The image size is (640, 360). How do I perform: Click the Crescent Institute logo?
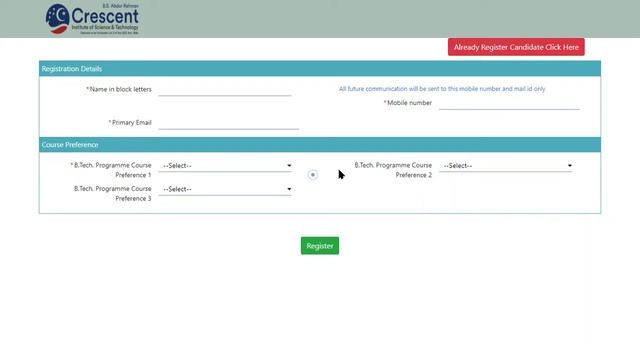(92, 19)
